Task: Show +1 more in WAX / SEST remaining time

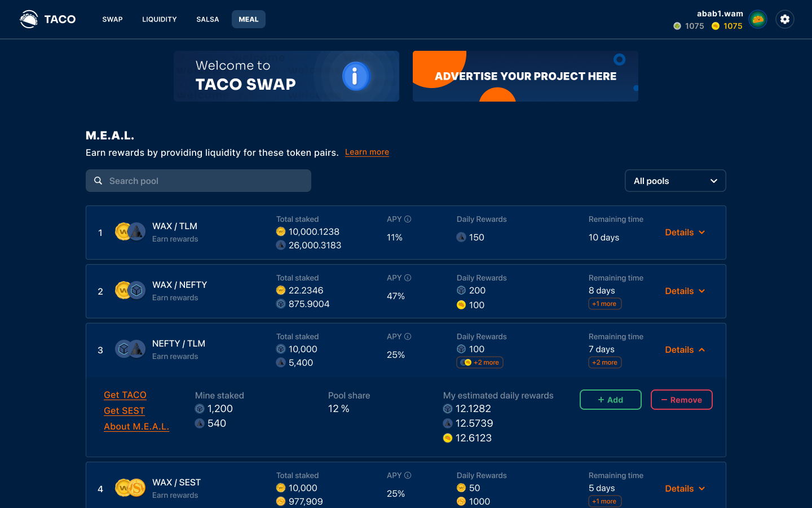Action: 605,501
